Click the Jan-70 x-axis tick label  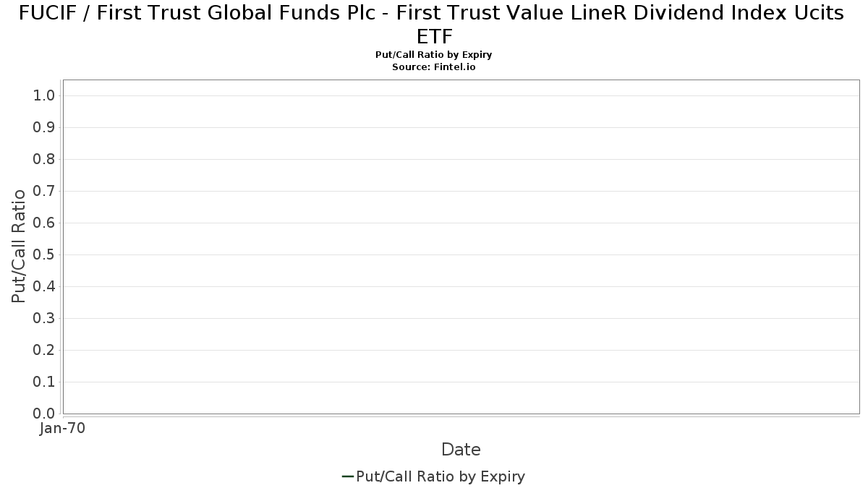coord(63,428)
